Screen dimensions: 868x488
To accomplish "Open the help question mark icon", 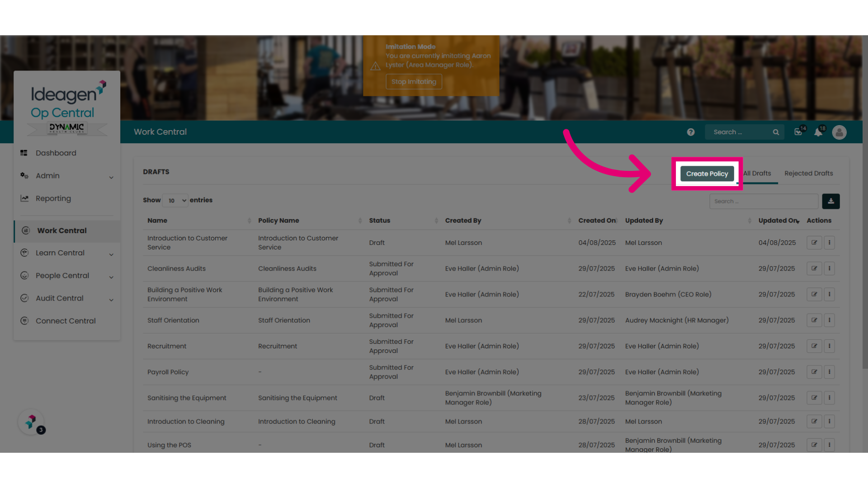I will tap(691, 132).
